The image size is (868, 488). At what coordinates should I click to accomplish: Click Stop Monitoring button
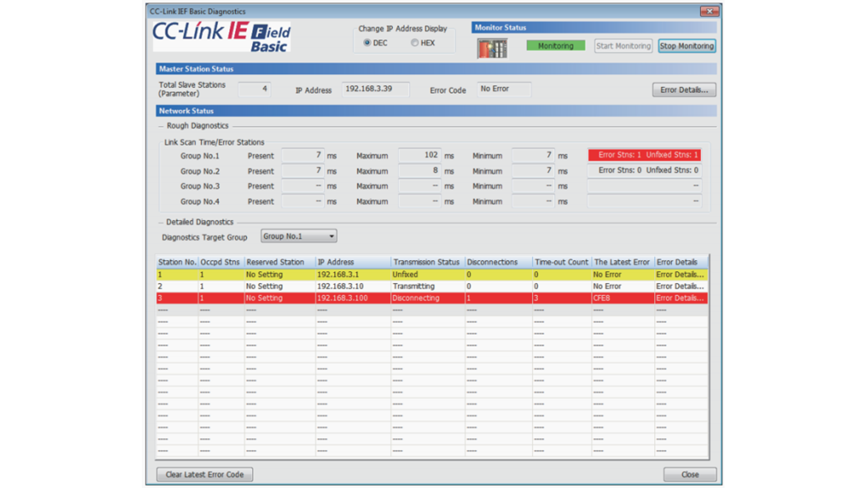[x=686, y=46]
